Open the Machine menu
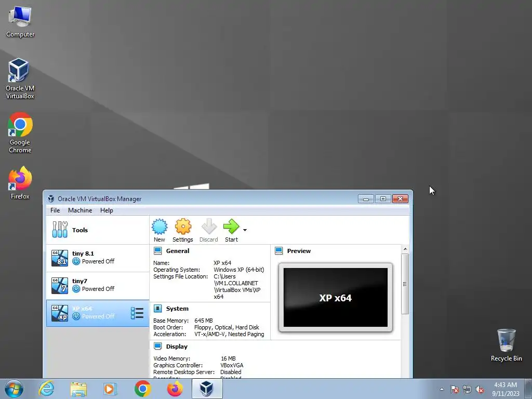 tap(80, 210)
